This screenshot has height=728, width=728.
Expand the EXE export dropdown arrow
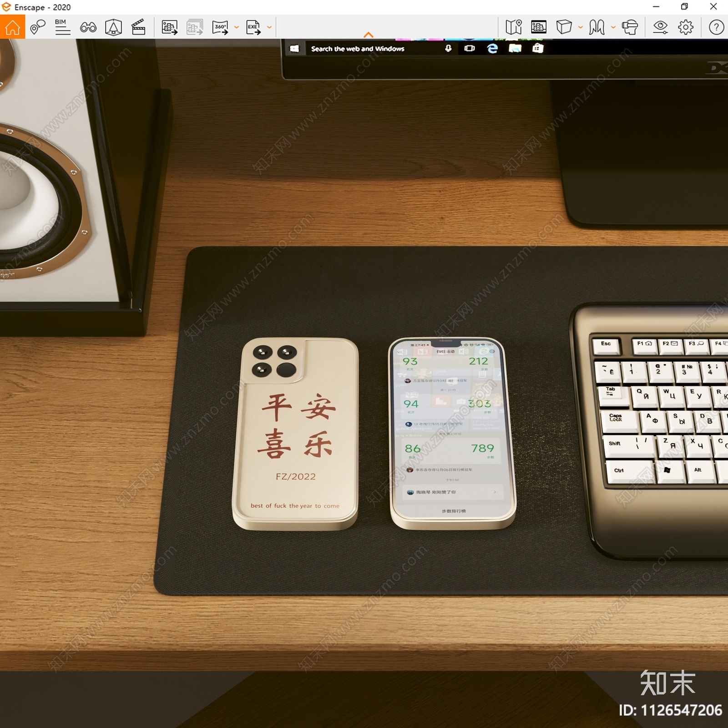coord(269,27)
